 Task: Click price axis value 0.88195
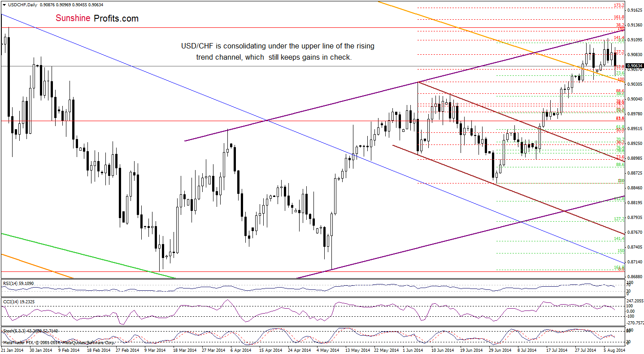click(634, 202)
